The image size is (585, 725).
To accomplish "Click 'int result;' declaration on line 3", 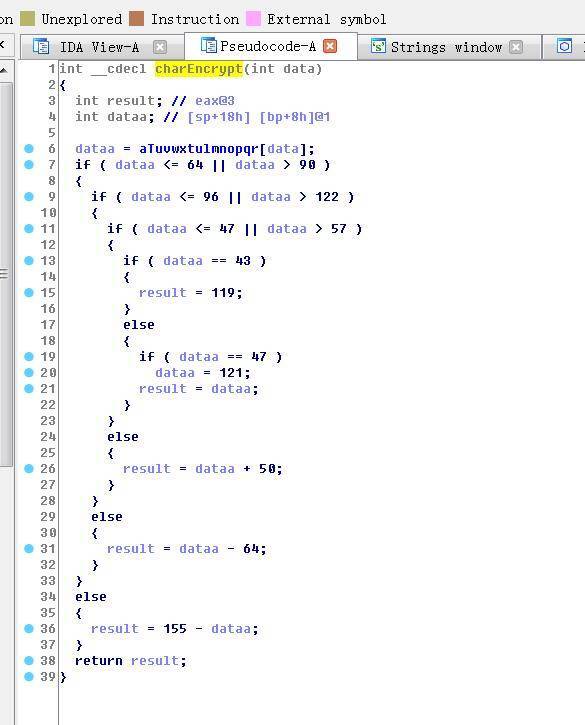I will [119, 101].
